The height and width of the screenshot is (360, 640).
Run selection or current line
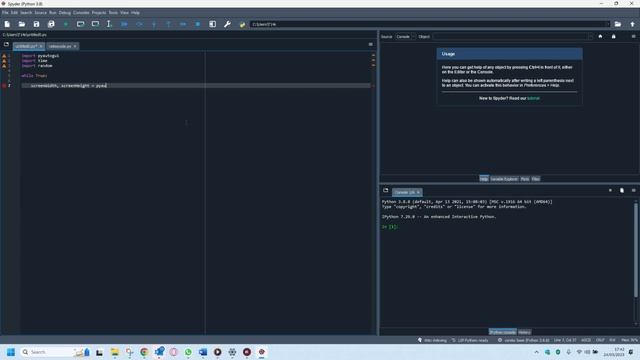tap(109, 24)
